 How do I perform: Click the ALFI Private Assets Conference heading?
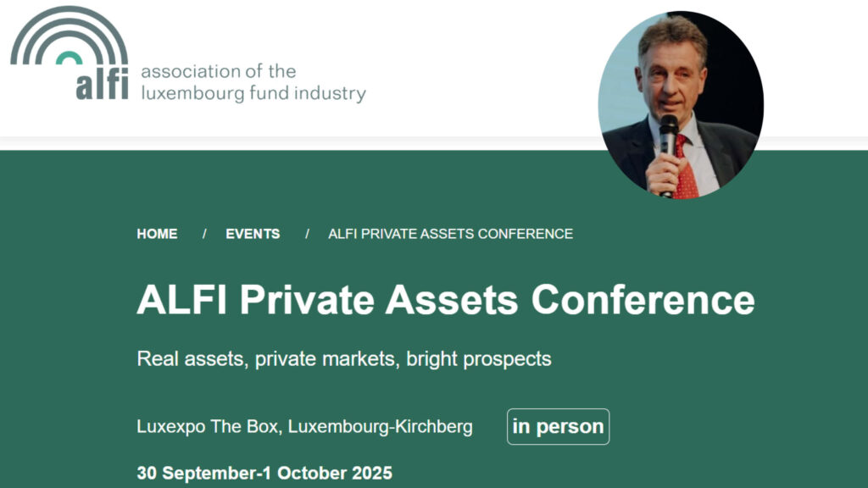pos(445,300)
